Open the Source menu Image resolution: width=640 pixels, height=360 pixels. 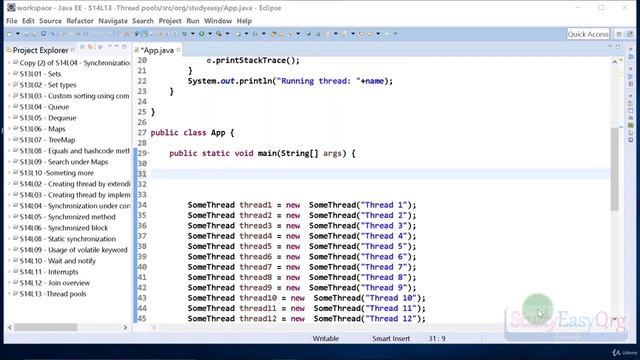[x=50, y=21]
